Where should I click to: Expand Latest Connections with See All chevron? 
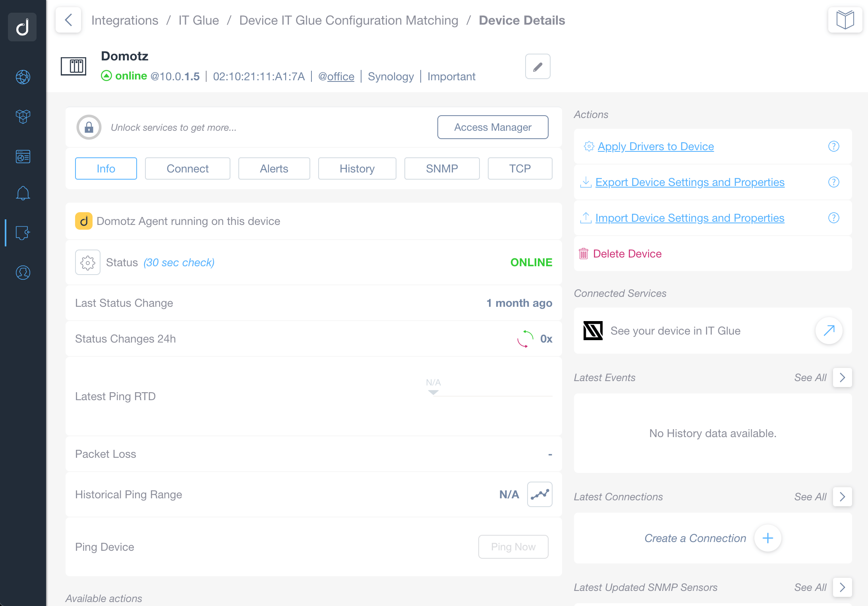tap(842, 497)
